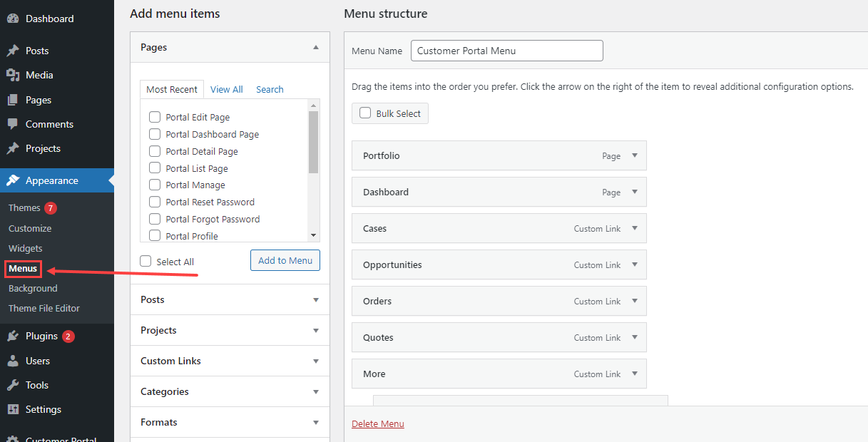Click the Dashboard gauge icon in sidebar
The image size is (868, 442).
coord(13,19)
